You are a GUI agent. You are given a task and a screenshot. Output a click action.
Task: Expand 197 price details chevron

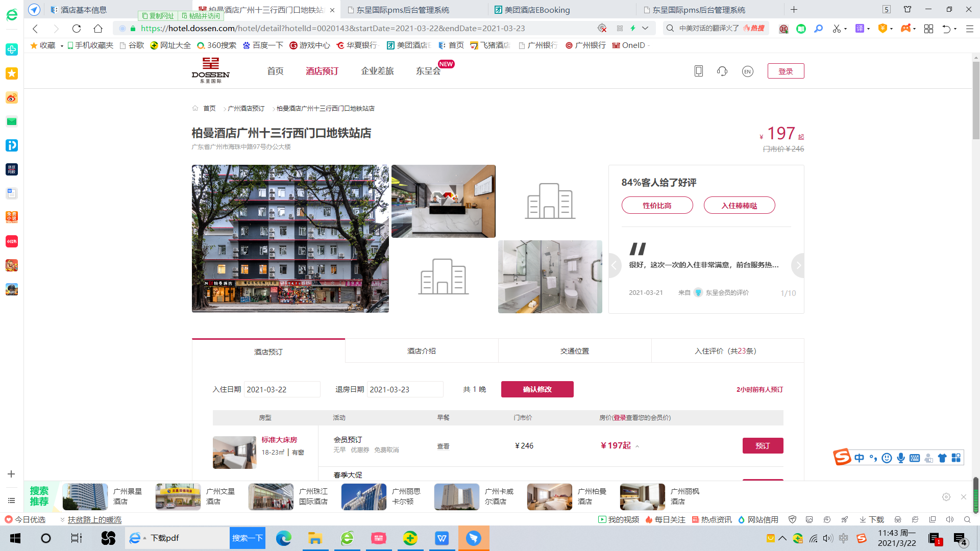coord(637,446)
